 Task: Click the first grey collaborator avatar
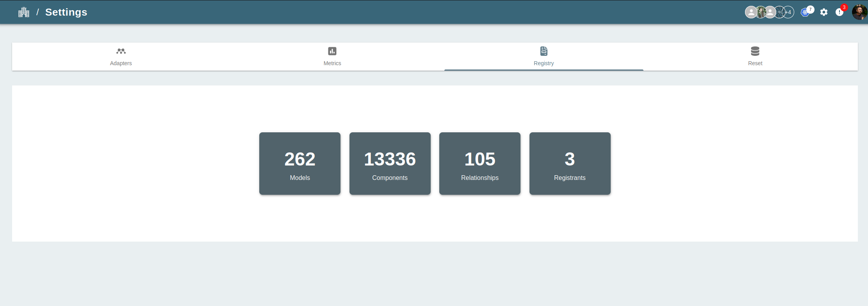tap(750, 12)
